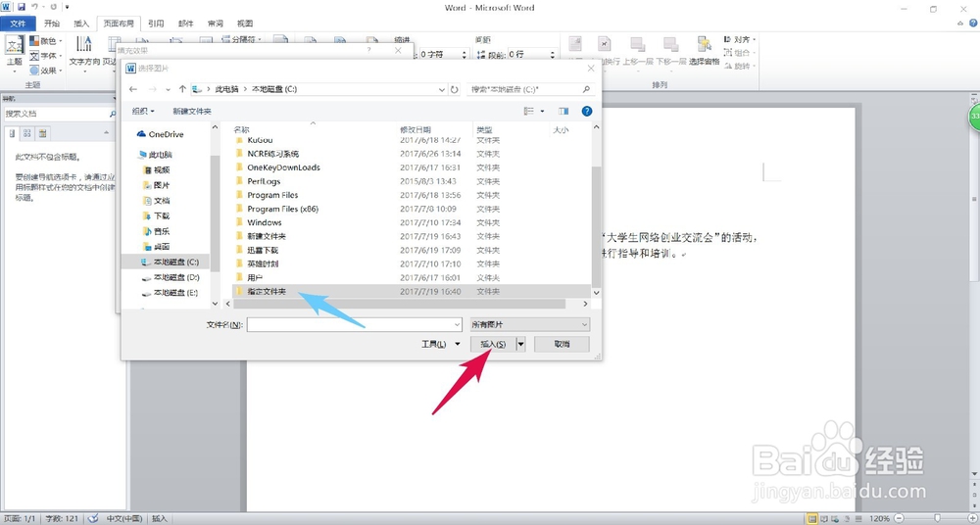The image size is (980, 525).
Task: Select Music (音乐) in navigation pane
Action: [156, 231]
